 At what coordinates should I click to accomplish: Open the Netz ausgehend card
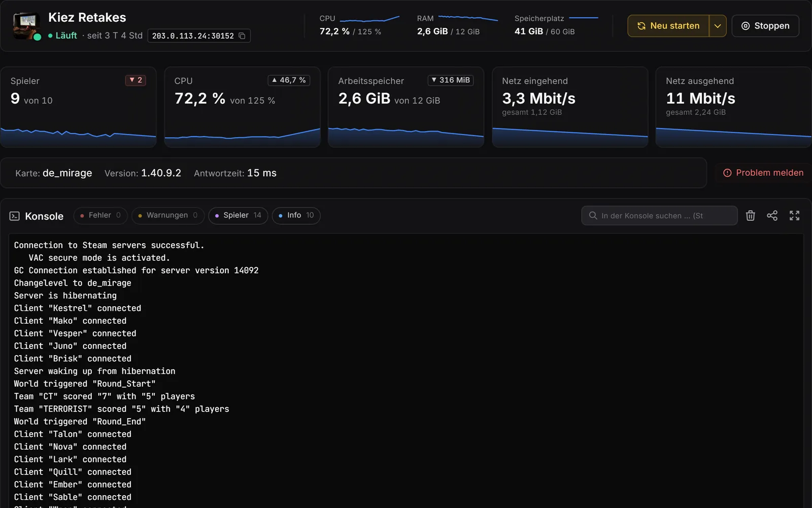pyautogui.click(x=734, y=107)
